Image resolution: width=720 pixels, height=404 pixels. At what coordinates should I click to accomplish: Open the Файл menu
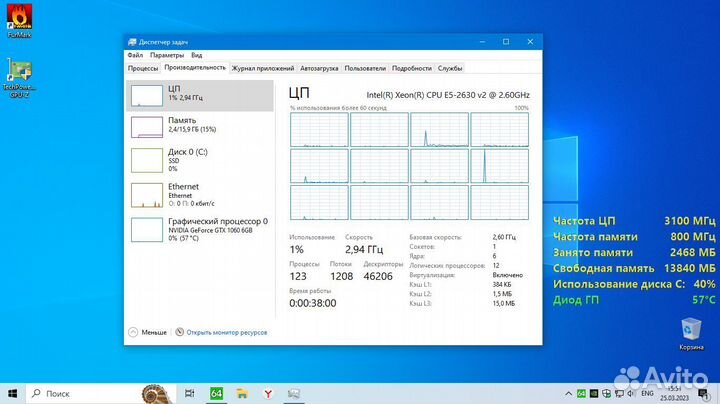[x=135, y=55]
